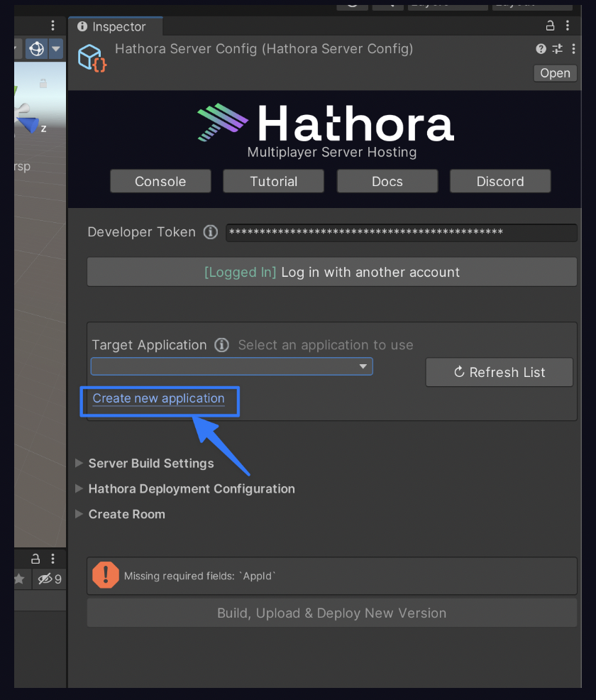Image resolution: width=596 pixels, height=700 pixels.
Task: Open the Inspector tab
Action: click(116, 27)
